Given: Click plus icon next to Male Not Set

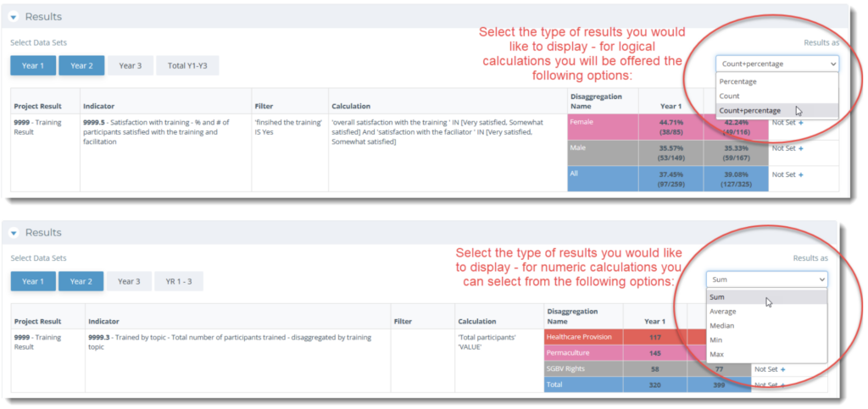Looking at the screenshot, I should [800, 148].
